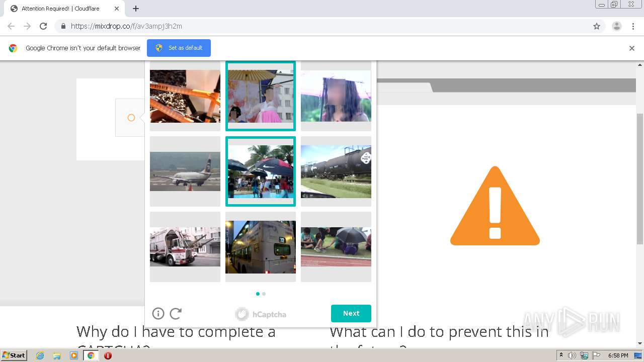Click 'Google Chrome isn't your default browser' text

[83, 48]
